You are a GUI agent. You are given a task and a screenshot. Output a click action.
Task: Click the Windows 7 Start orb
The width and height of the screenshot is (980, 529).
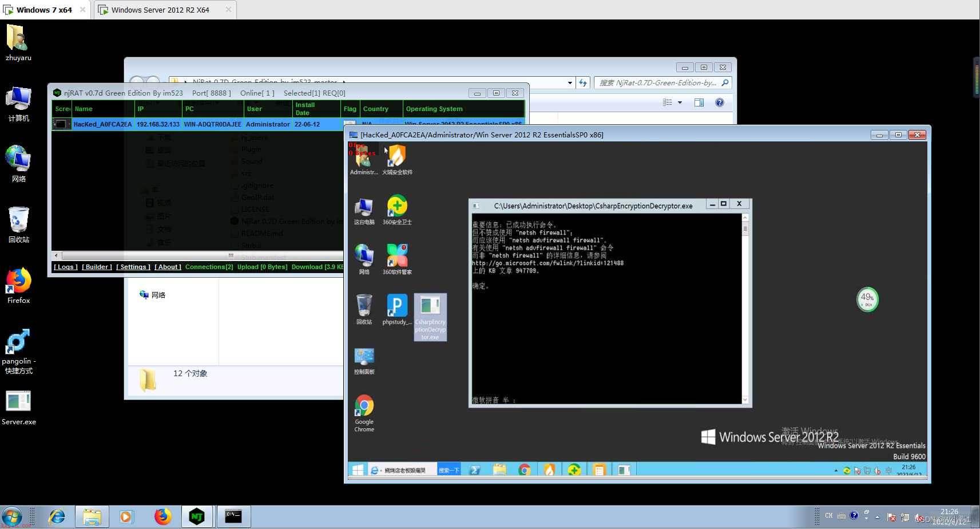tap(13, 516)
